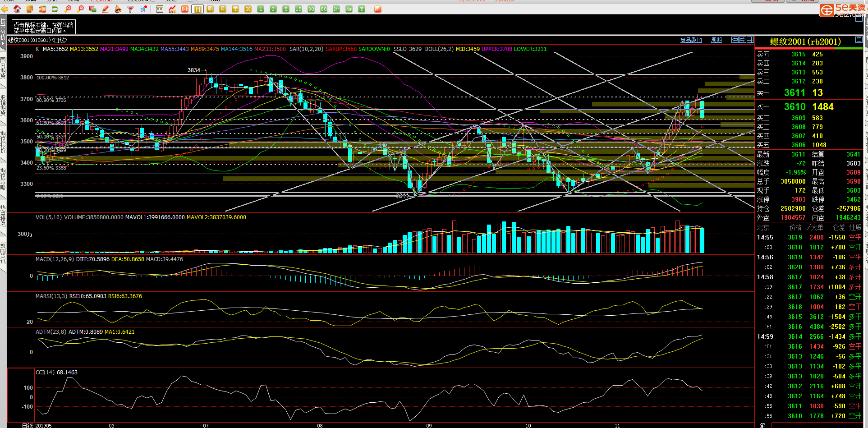The width and height of the screenshot is (868, 428).
Task: Select the daily (日) period button
Action: click(197, 9)
